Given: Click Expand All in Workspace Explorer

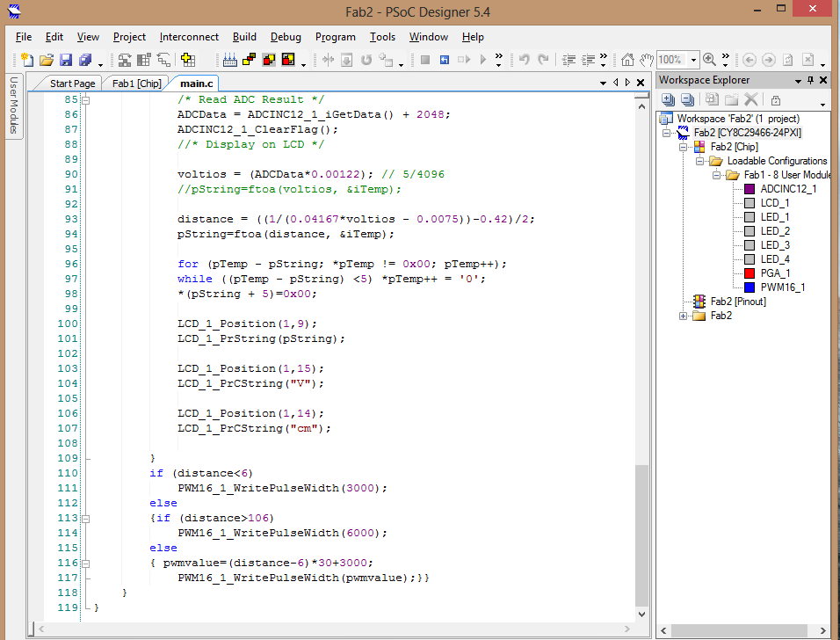Looking at the screenshot, I should [668, 100].
